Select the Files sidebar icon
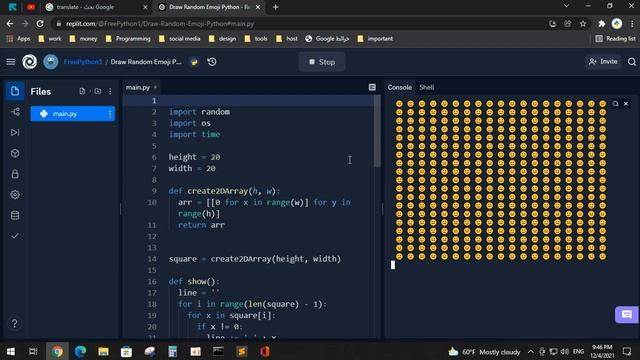 point(15,91)
